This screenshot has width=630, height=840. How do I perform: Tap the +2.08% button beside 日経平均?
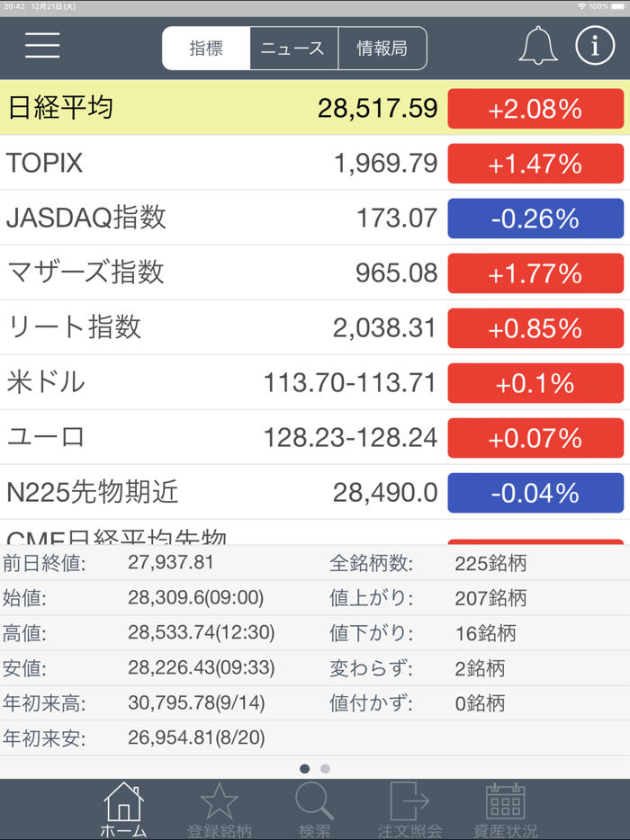pyautogui.click(x=535, y=108)
